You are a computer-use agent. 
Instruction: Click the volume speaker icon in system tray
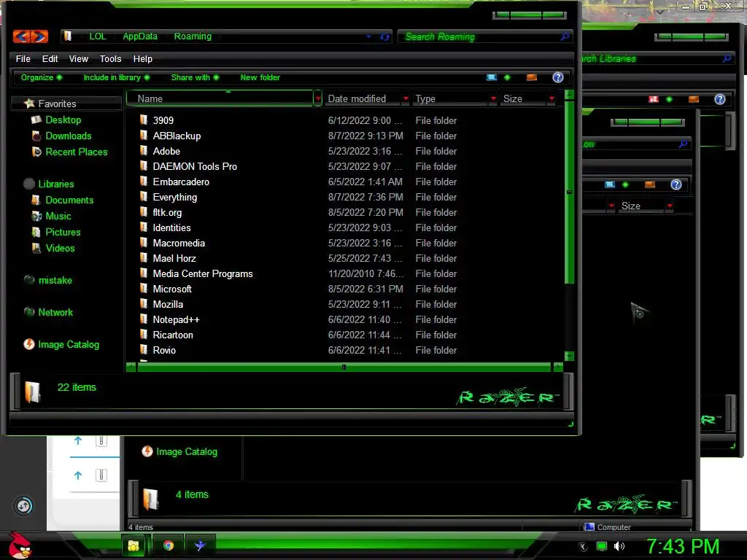click(619, 546)
